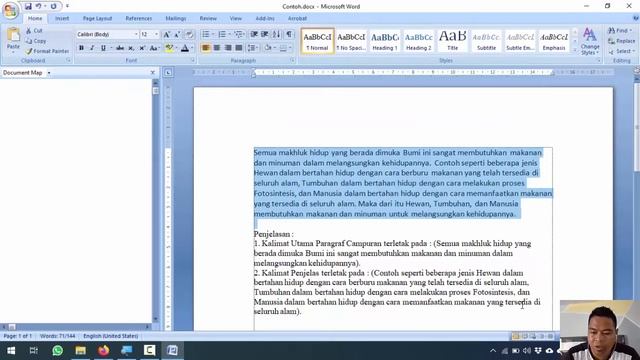Image resolution: width=640 pixels, height=360 pixels.
Task: Increase the paragraph indent
Action: click(x=264, y=34)
